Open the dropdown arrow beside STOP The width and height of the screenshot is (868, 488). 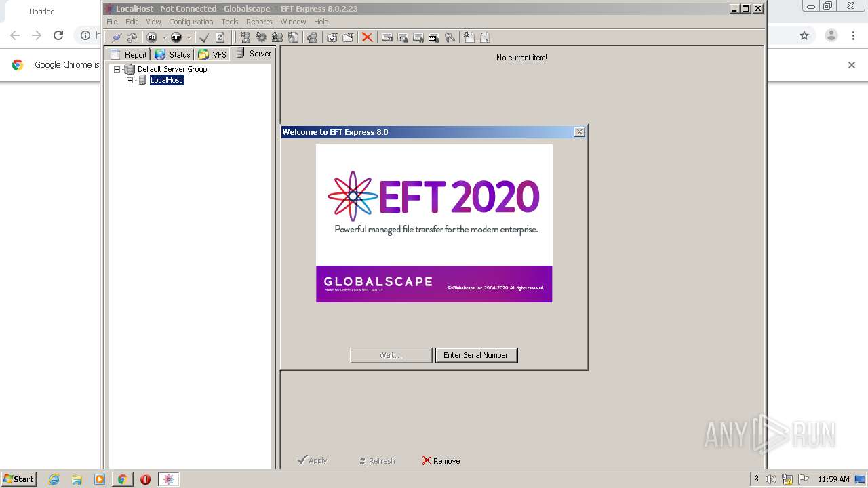(x=189, y=37)
